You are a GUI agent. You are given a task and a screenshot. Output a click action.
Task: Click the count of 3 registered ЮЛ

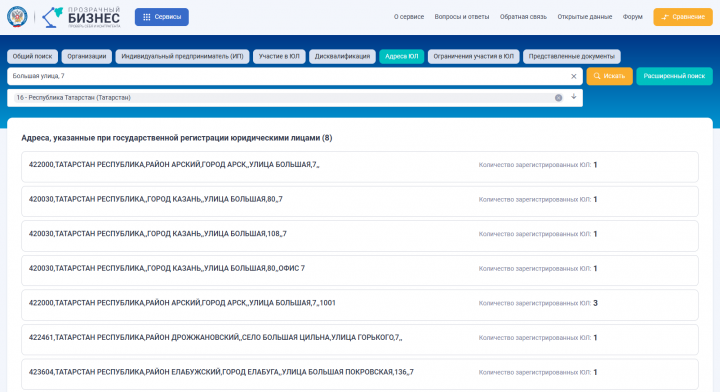tap(595, 303)
